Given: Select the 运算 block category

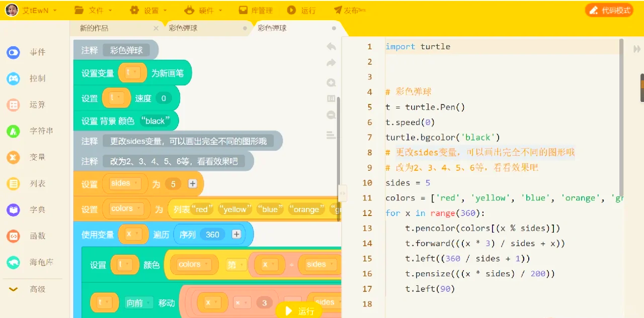Looking at the screenshot, I should (26, 104).
